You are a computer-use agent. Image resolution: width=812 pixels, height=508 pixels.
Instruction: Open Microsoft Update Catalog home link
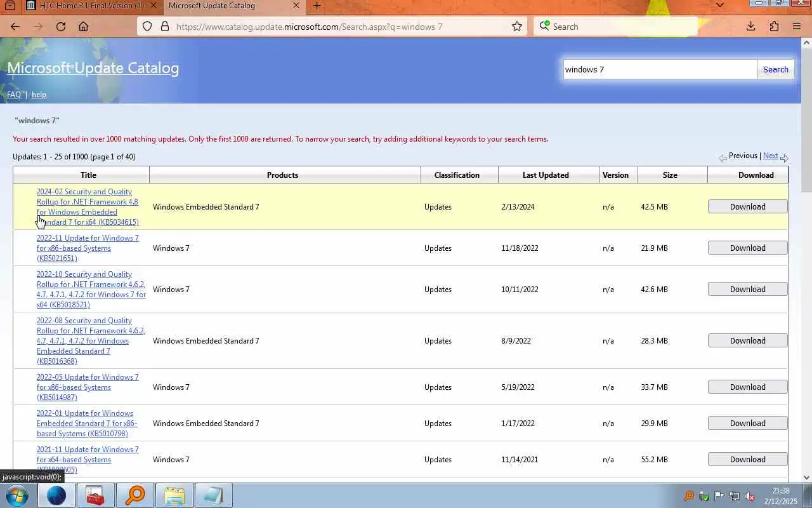coord(93,68)
